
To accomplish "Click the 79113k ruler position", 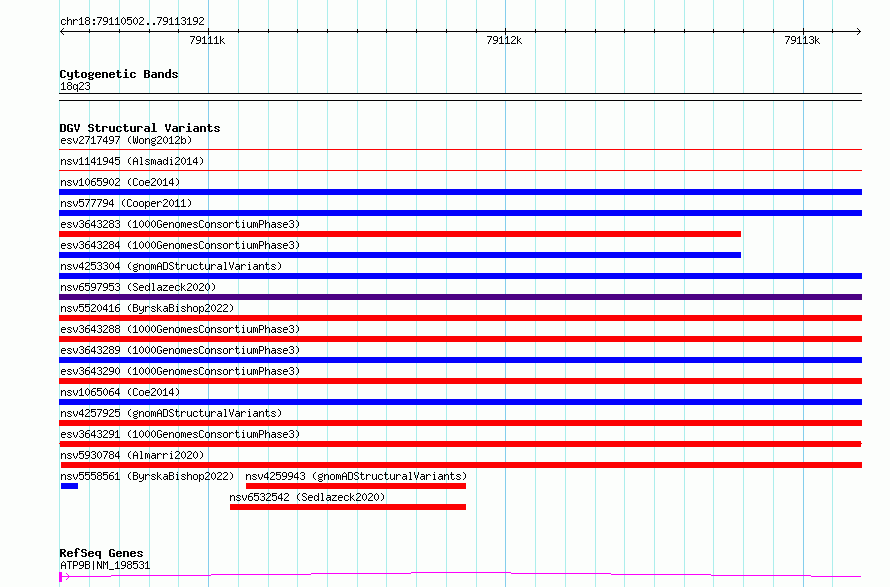I will tap(802, 40).
